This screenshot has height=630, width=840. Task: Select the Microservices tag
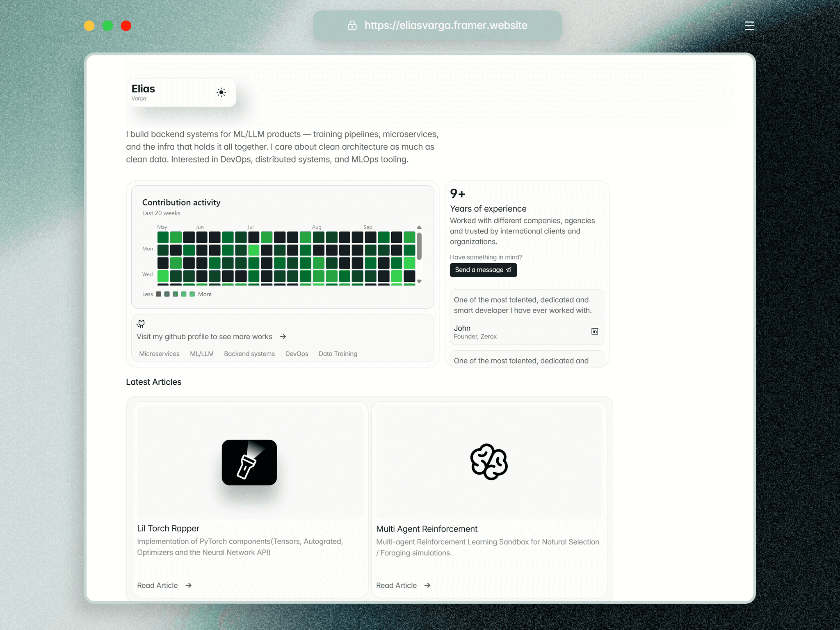pos(159,354)
